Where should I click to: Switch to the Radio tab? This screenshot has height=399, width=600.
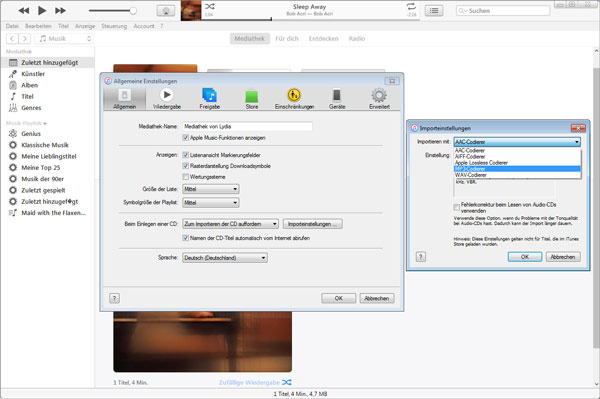point(357,39)
